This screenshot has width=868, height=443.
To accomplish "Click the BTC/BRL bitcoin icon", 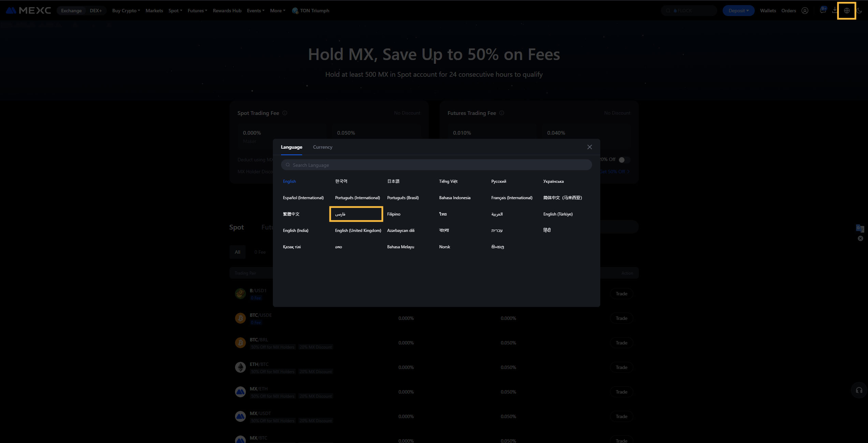I will pos(240,342).
